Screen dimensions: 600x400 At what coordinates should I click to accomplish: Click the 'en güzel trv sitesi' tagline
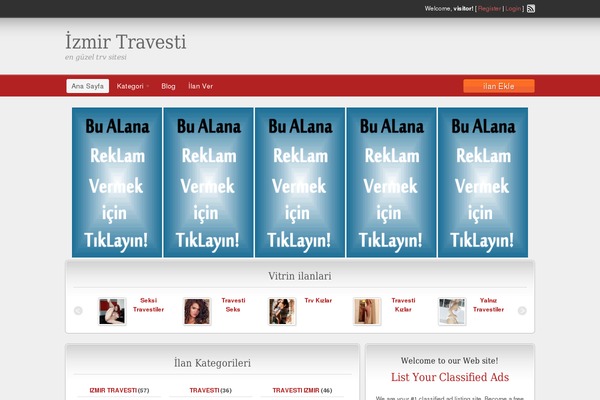[96, 57]
